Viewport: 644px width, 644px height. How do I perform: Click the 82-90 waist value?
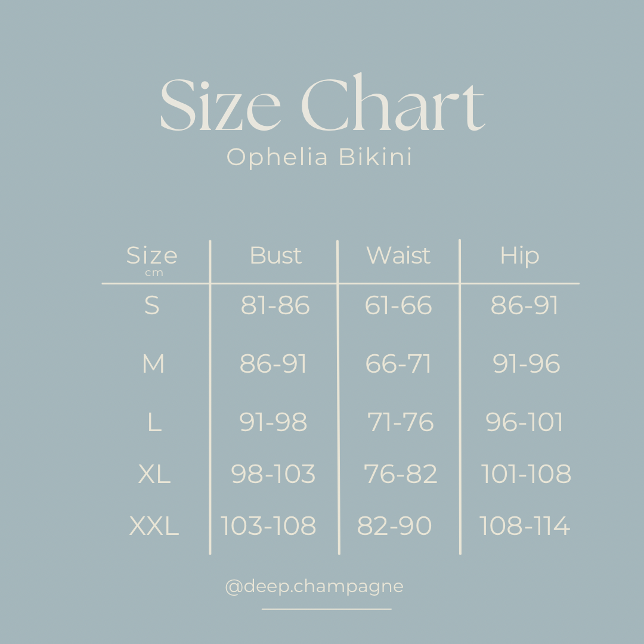(394, 526)
